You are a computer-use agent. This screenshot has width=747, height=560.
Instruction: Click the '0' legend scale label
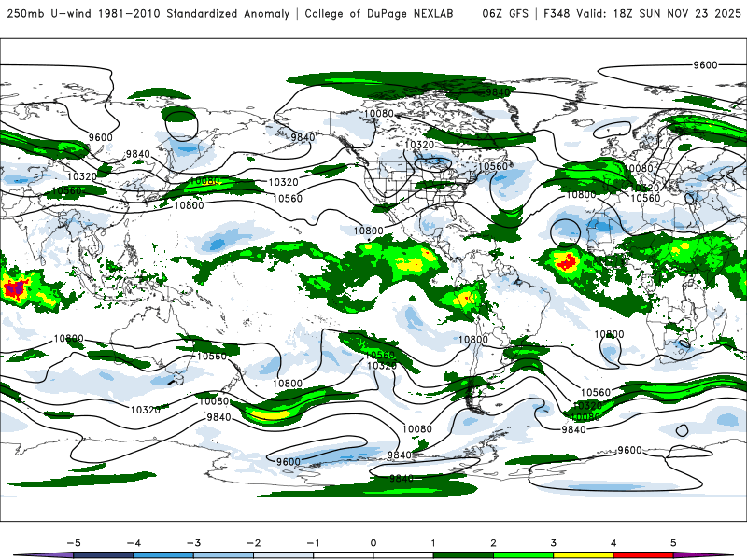(373, 543)
